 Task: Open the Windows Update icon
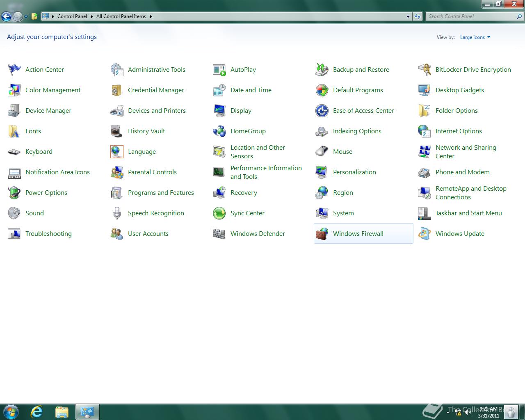pyautogui.click(x=425, y=234)
